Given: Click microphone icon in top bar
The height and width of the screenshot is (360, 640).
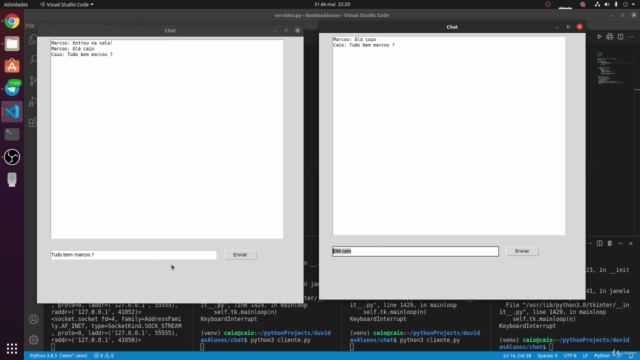Looking at the screenshot, I should pos(616,4).
